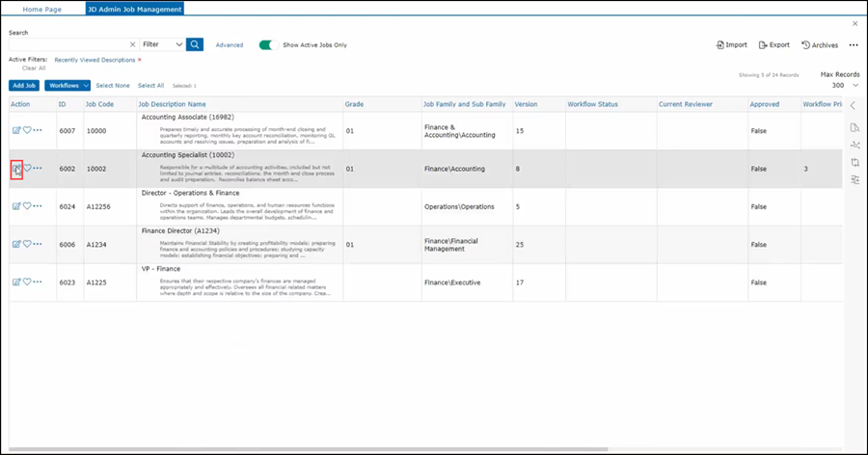Click into the Search input field

[68, 44]
